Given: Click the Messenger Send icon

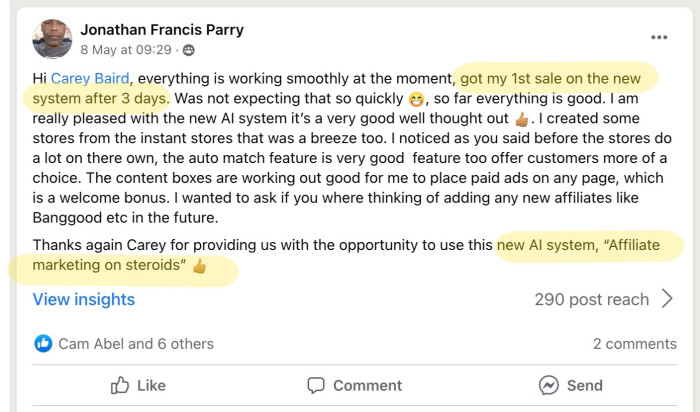Looking at the screenshot, I should (548, 385).
